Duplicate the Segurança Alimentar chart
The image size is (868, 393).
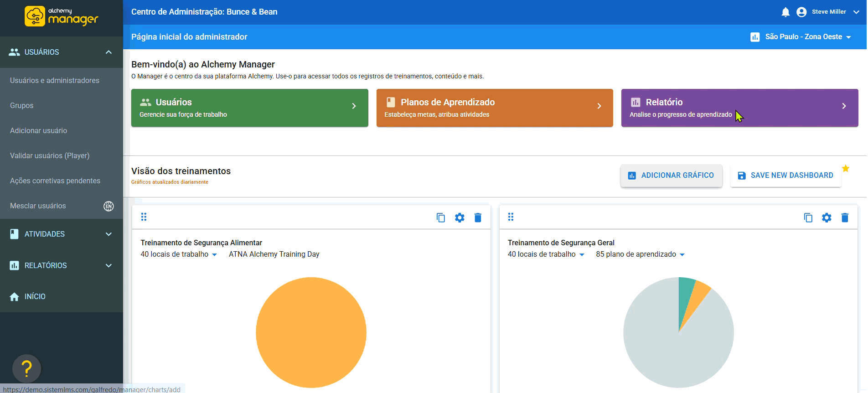click(x=441, y=217)
